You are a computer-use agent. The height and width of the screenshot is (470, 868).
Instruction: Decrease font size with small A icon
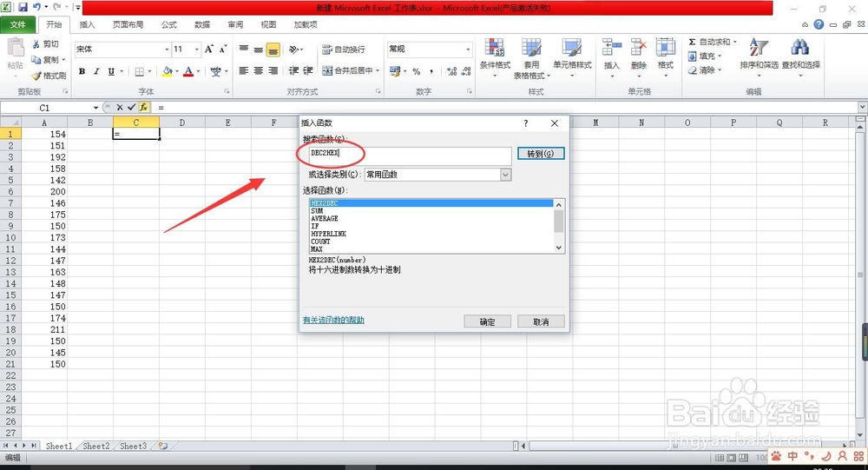(222, 50)
